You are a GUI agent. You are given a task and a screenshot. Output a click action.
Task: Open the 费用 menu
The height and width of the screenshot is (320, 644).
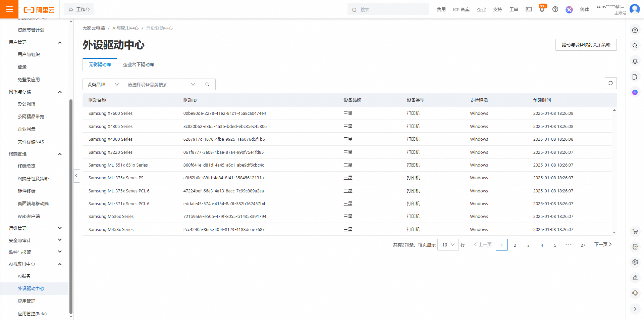pyautogui.click(x=441, y=9)
